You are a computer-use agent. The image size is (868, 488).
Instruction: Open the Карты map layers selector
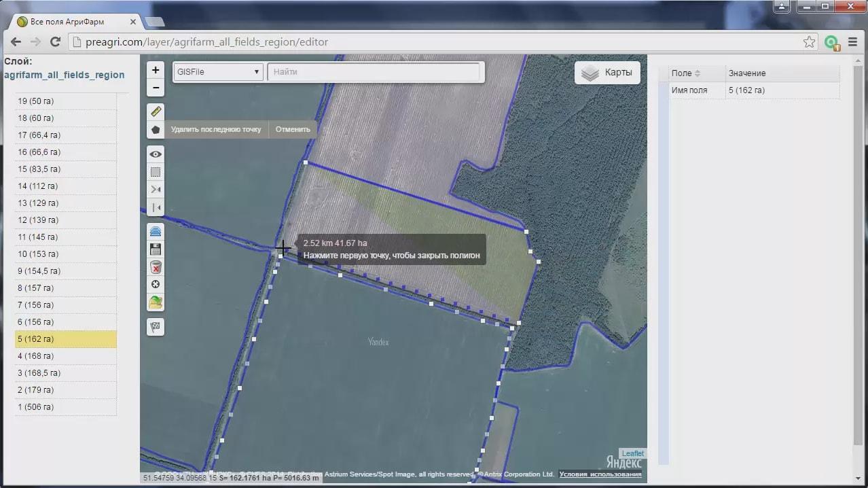(x=607, y=73)
